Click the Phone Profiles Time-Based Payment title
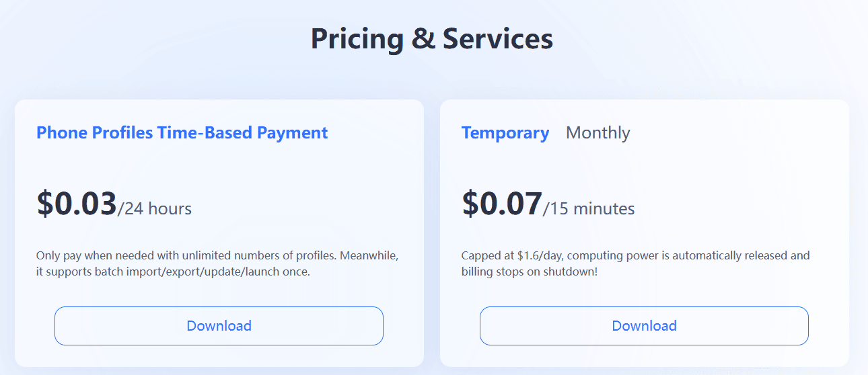The width and height of the screenshot is (868, 375). coord(182,133)
